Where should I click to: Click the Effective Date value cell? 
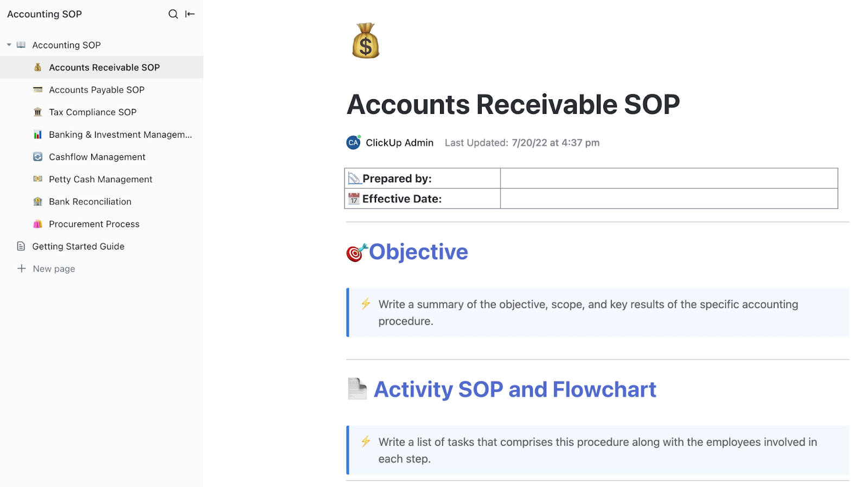point(668,198)
